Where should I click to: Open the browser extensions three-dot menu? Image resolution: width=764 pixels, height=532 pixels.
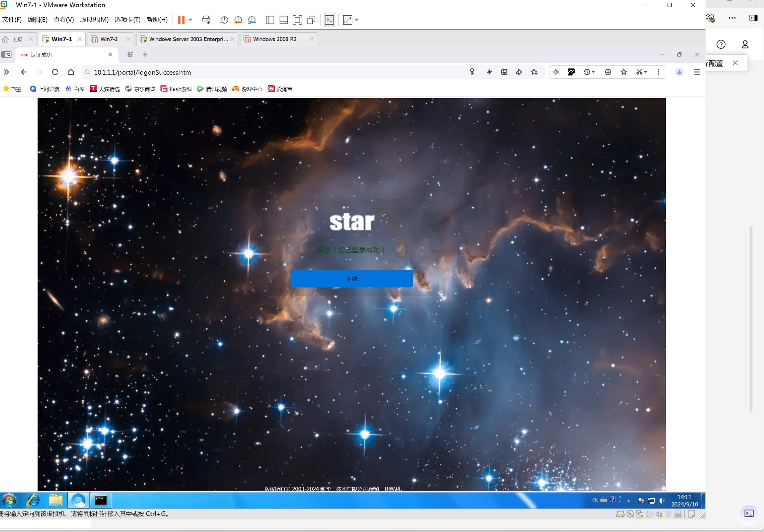[658, 72]
